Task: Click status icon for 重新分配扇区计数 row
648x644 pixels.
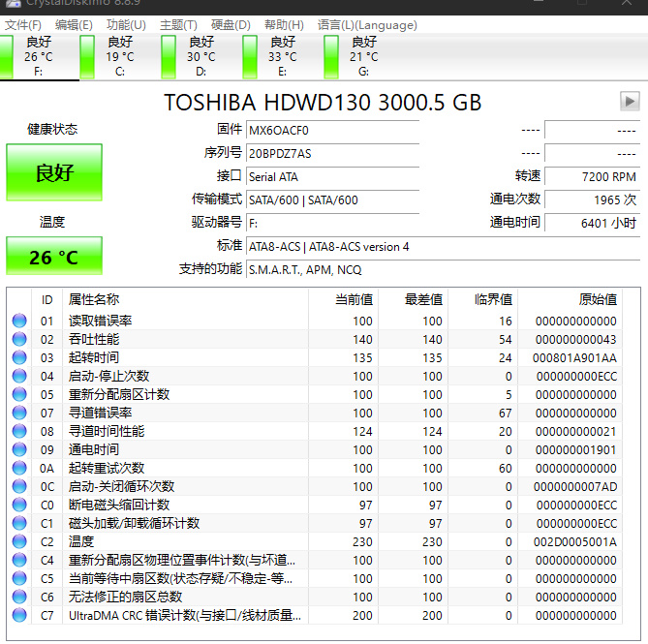Action: pyautogui.click(x=19, y=394)
